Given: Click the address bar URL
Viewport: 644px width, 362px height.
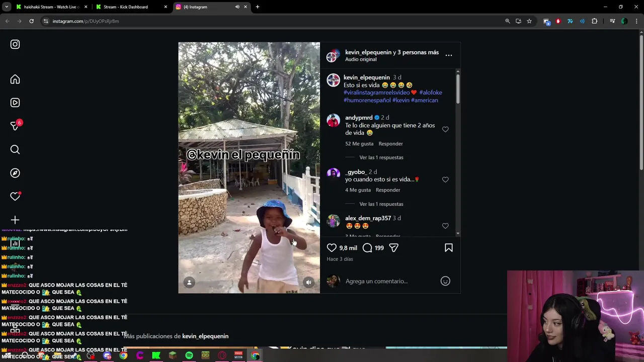Looking at the screenshot, I should pos(86,21).
